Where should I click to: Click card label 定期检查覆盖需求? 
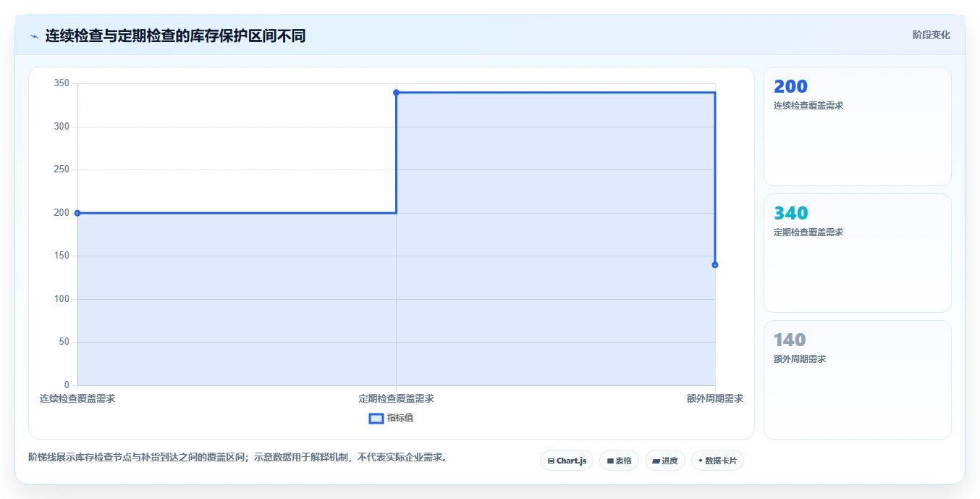pos(808,232)
